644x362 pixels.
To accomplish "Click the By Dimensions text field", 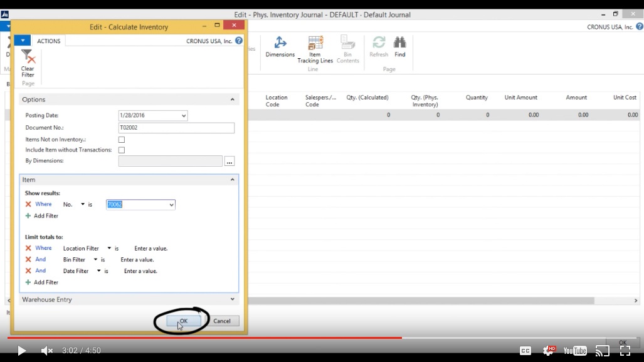I will point(170,161).
